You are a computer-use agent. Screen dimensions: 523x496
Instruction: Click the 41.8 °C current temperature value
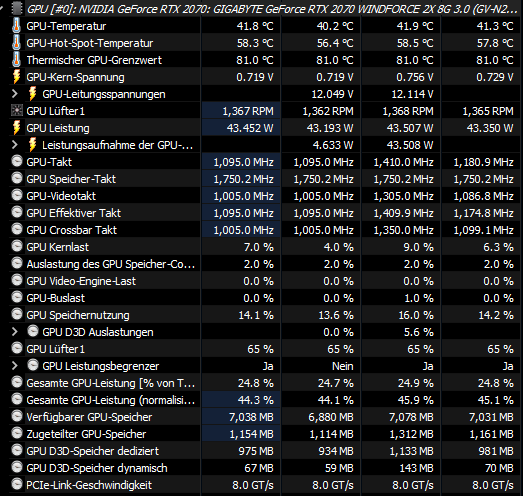(x=255, y=26)
